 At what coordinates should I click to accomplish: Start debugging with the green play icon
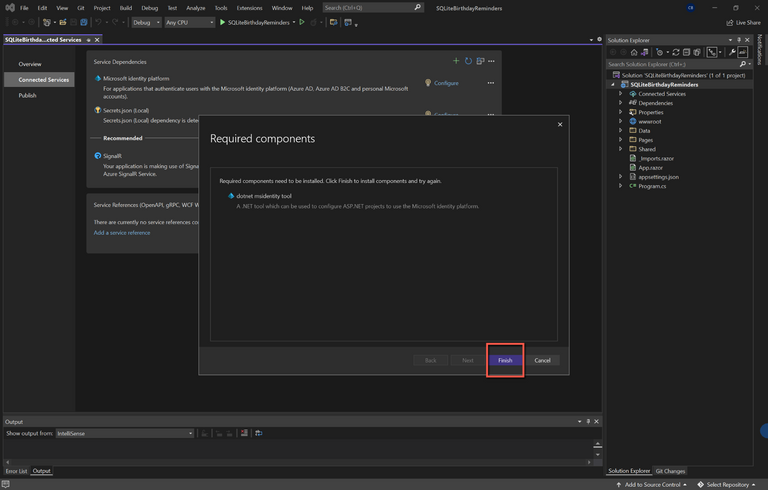tap(222, 21)
